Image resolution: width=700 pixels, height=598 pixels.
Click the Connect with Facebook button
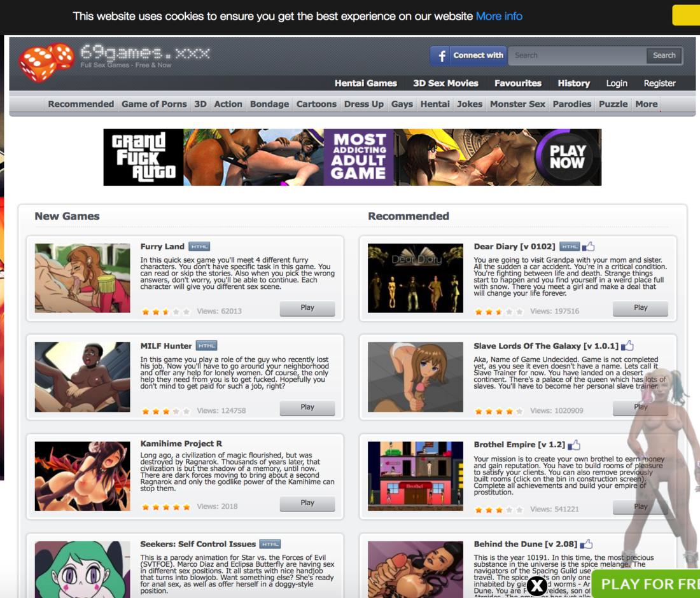tap(468, 56)
